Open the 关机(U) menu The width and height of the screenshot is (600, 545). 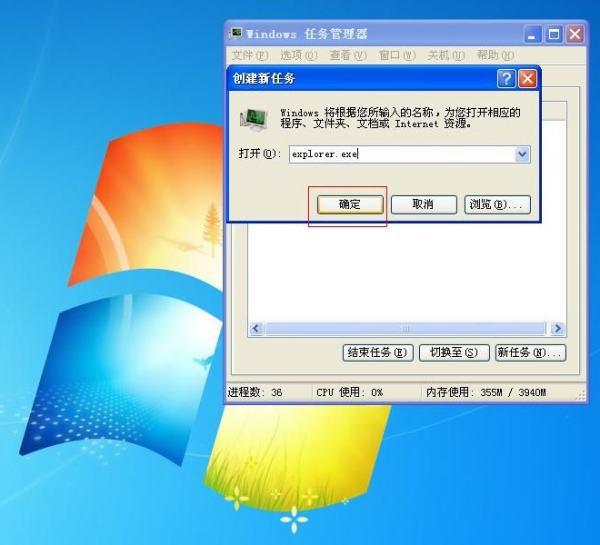(446, 55)
